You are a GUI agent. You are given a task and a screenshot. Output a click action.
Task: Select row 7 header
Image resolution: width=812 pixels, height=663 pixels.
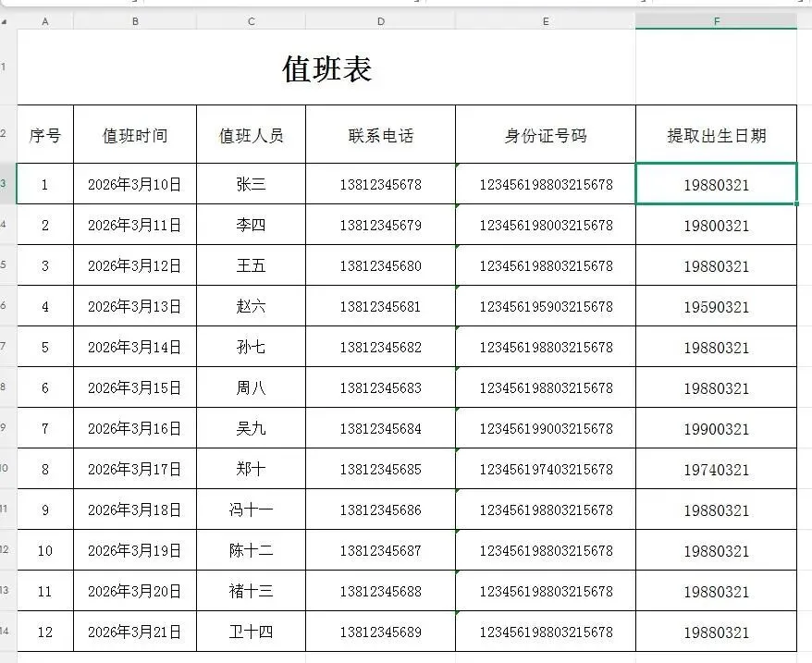pos(8,346)
